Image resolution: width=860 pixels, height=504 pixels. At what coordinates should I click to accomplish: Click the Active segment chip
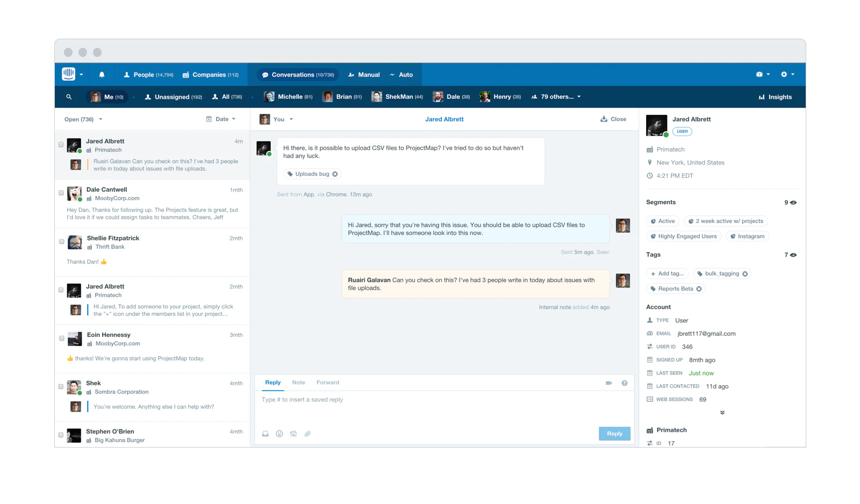[663, 221]
